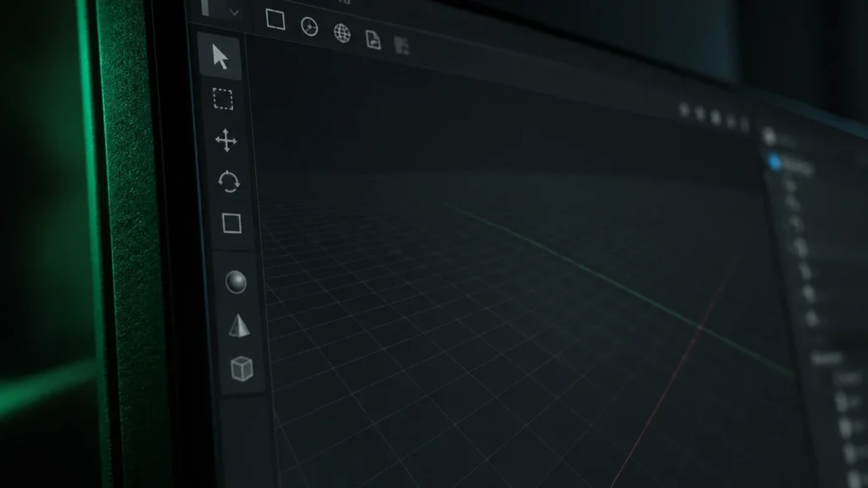
Task: Click the square icon in the top toolbar
Action: pyautogui.click(x=275, y=20)
